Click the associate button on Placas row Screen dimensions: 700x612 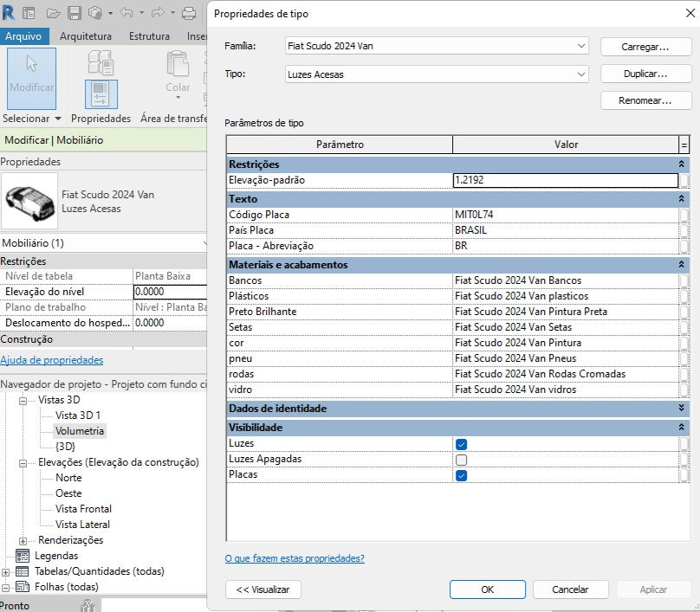(684, 474)
